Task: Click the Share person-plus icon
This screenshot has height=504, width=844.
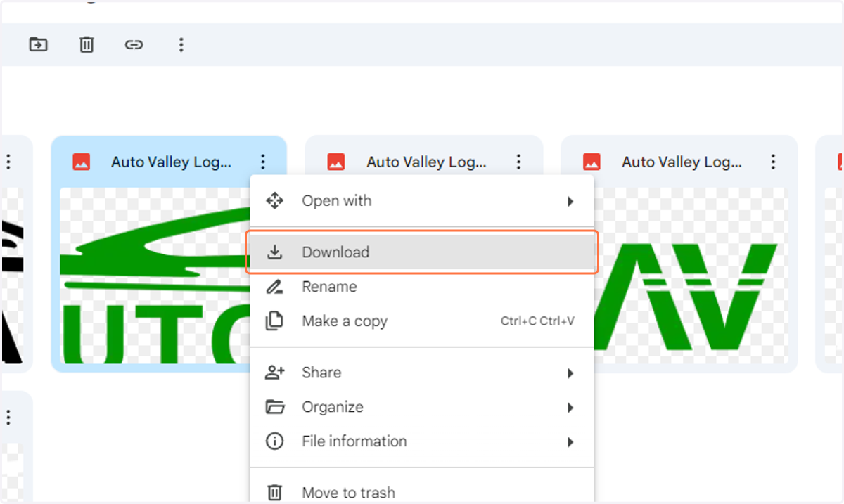Action: pos(274,373)
